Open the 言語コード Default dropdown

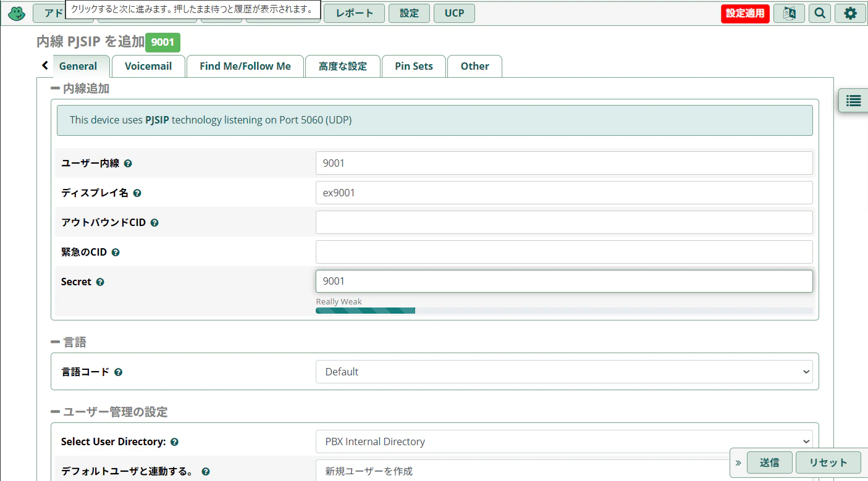coord(564,372)
